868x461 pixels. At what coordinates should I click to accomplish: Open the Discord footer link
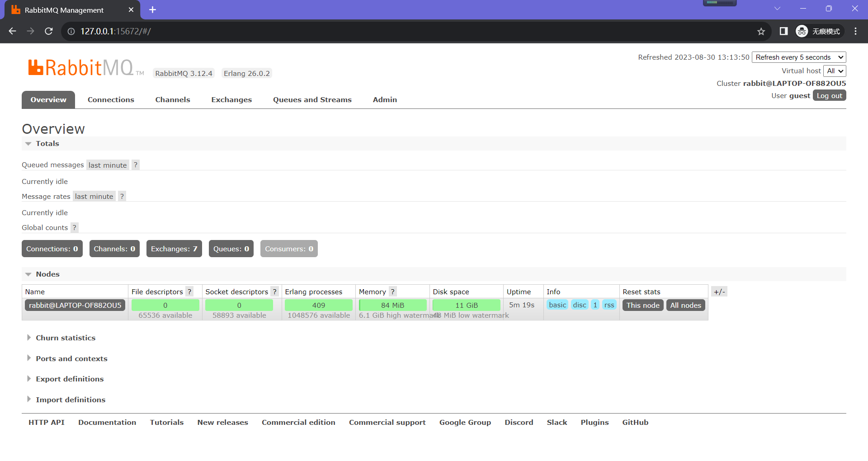(519, 422)
